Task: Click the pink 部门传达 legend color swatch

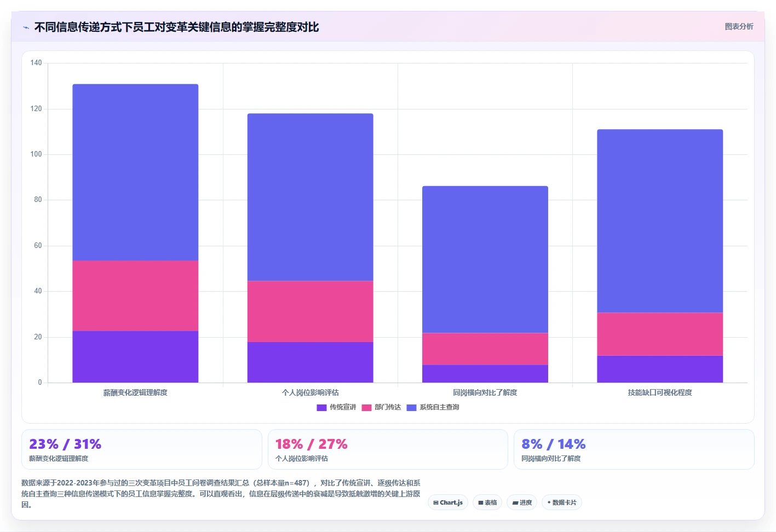Action: click(x=366, y=407)
